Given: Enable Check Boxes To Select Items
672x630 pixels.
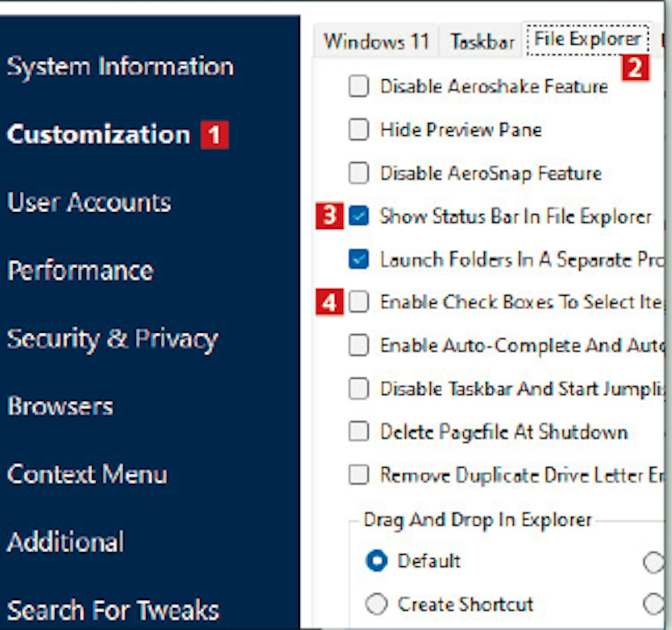Looking at the screenshot, I should (x=359, y=302).
